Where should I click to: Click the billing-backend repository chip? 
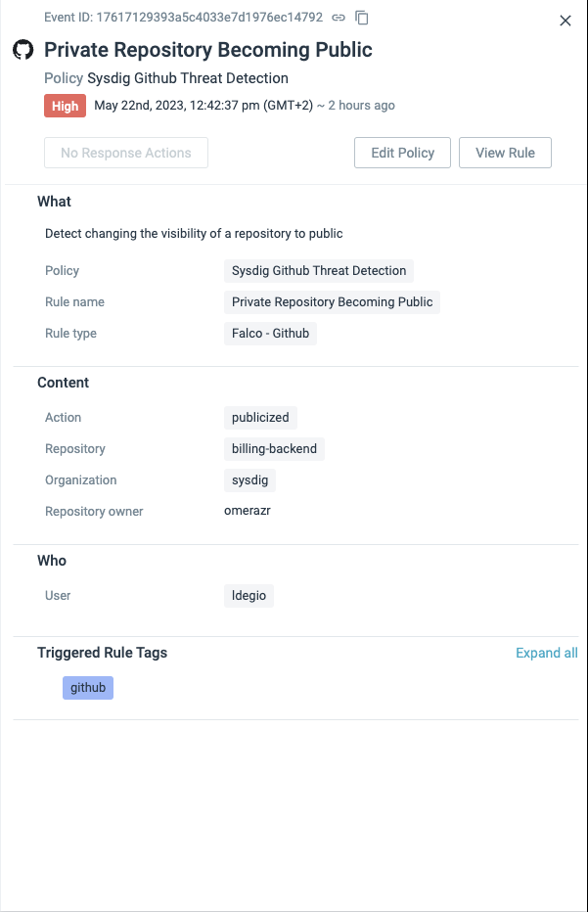click(x=275, y=448)
